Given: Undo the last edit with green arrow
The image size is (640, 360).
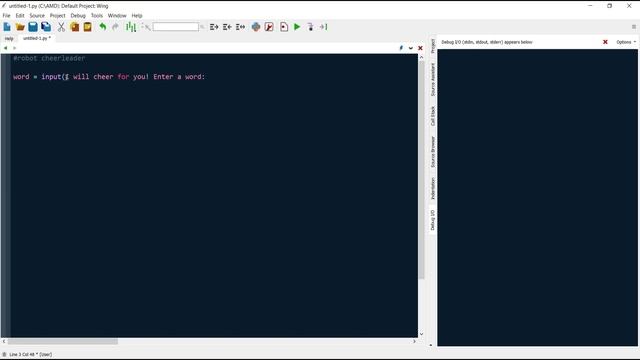Looking at the screenshot, I should pos(103,27).
